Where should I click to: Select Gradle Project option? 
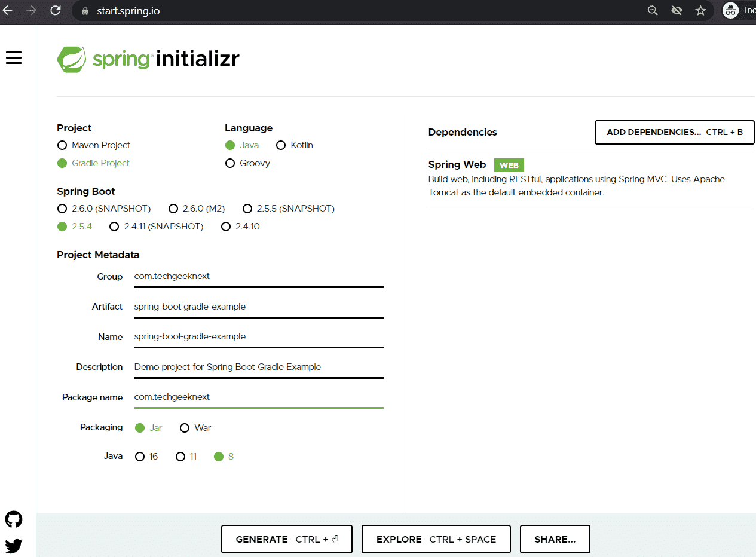93,163
